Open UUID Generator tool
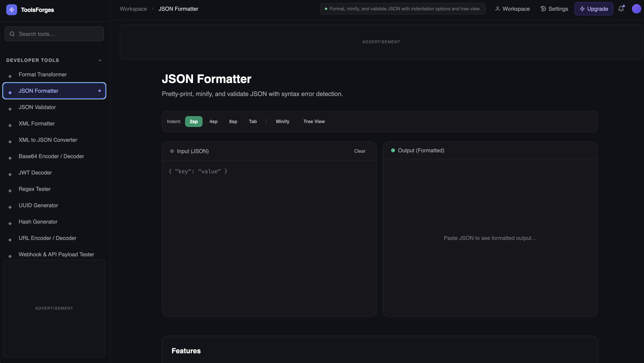This screenshot has height=363, width=644. [x=54, y=205]
